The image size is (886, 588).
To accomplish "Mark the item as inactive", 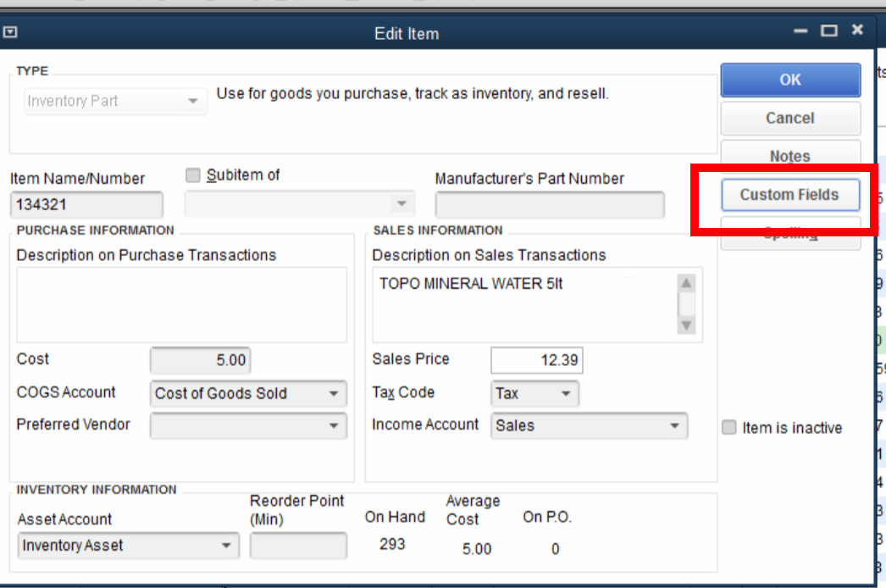I will [729, 427].
